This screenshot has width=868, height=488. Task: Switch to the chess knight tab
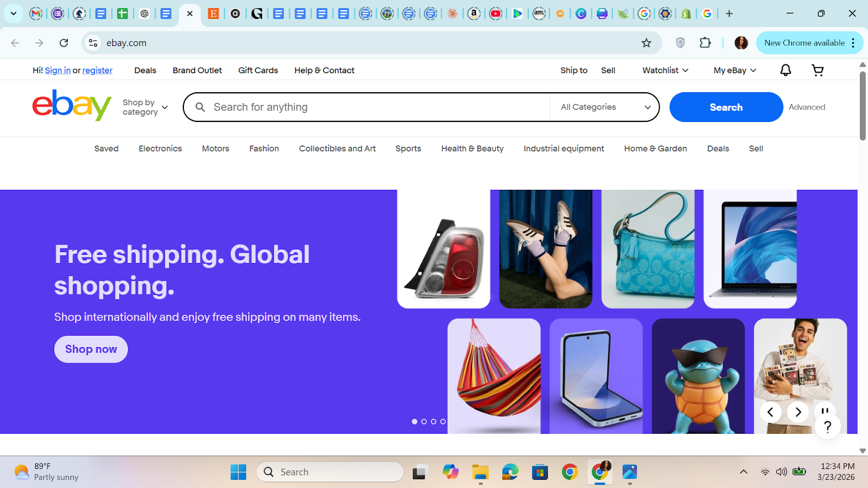(x=79, y=14)
